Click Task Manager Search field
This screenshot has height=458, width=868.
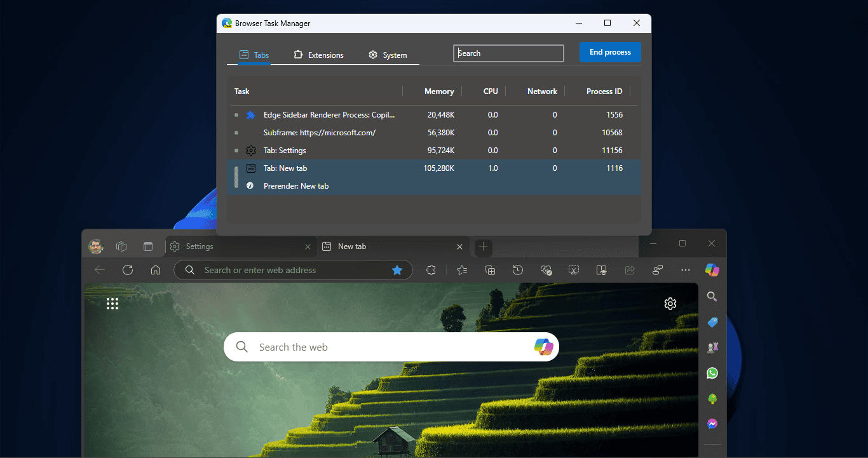pos(508,53)
